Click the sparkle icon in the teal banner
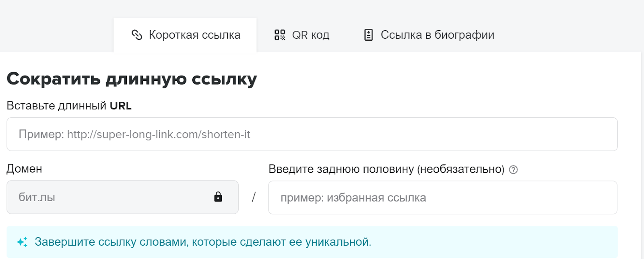The width and height of the screenshot is (644, 259). click(22, 242)
